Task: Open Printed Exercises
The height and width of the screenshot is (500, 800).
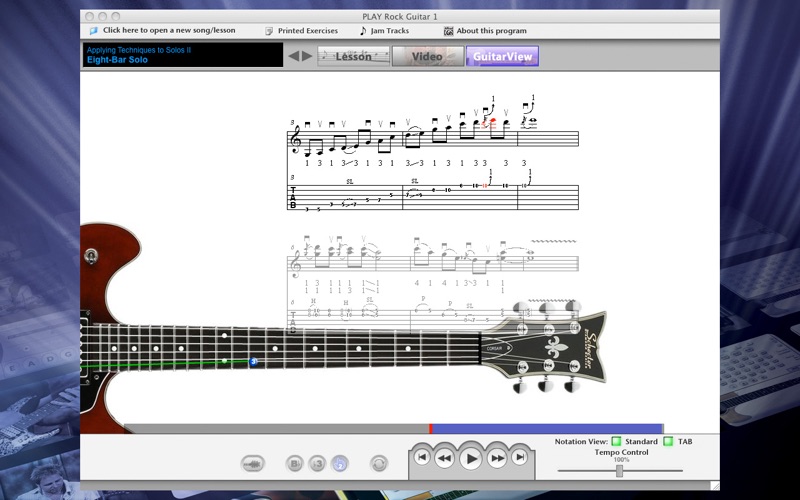Action: 308,31
